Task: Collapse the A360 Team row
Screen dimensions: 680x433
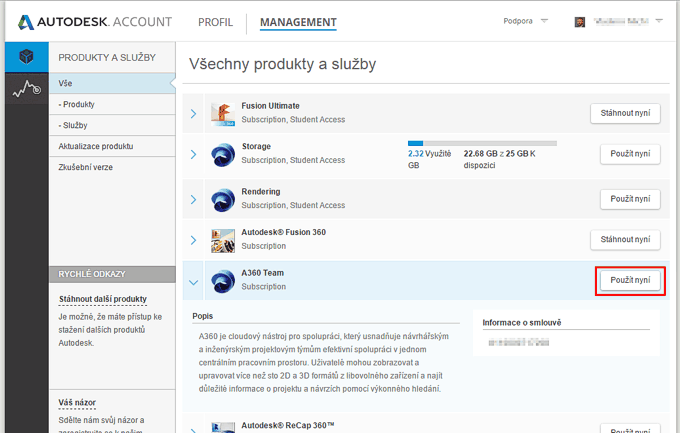Action: click(193, 282)
